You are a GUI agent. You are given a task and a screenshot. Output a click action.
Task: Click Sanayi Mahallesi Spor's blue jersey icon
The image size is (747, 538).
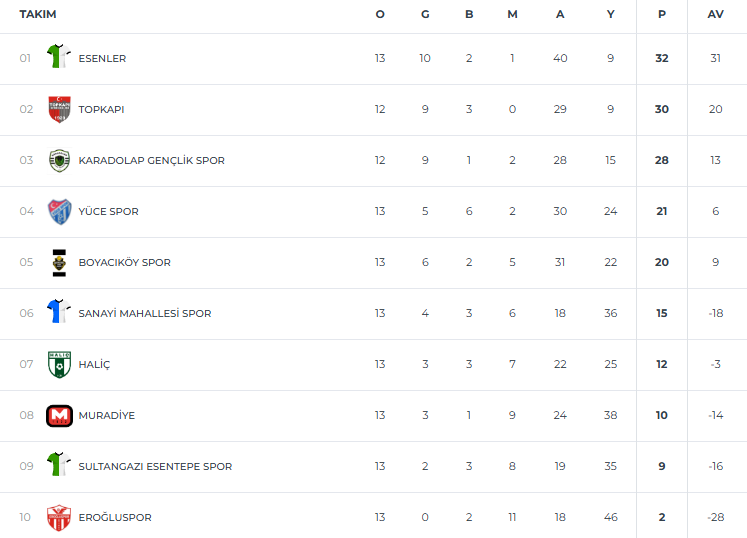click(59, 313)
